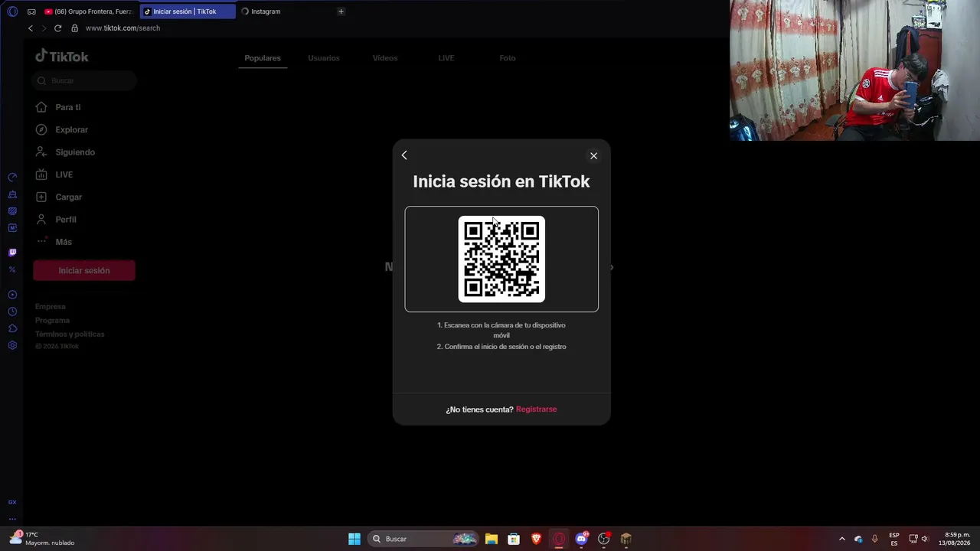
Task: Click the Registrarse link
Action: click(536, 409)
